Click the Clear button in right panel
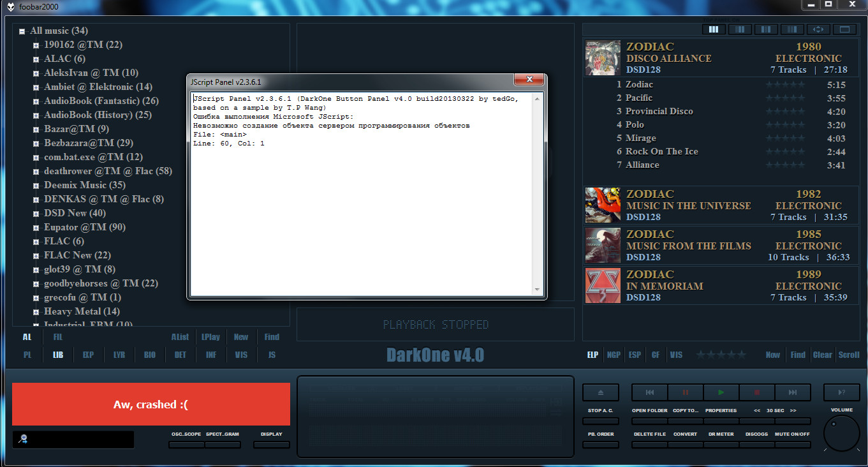Screen dimensions: 868x467 [823, 355]
